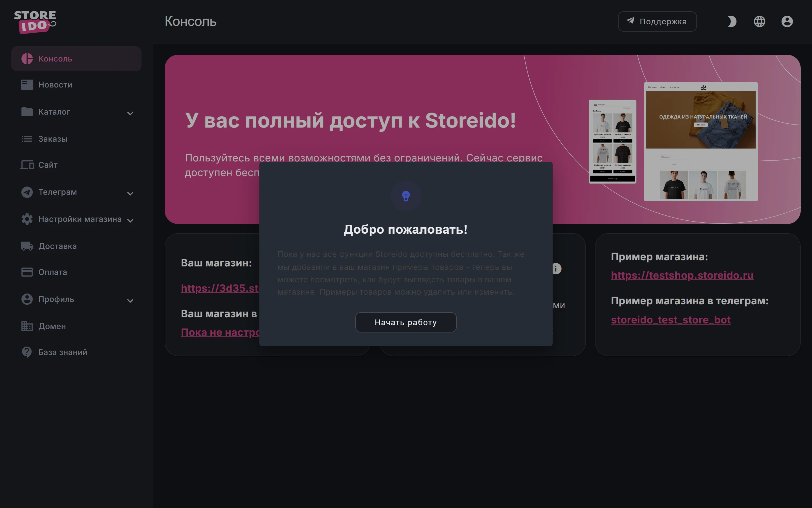Open the language globe icon
The height and width of the screenshot is (508, 812).
tap(760, 21)
